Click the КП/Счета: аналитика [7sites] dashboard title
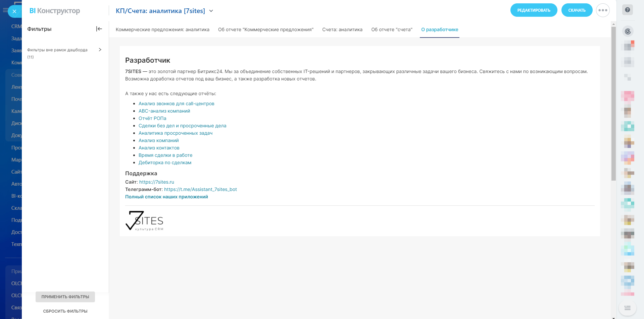The image size is (644, 319). [160, 11]
